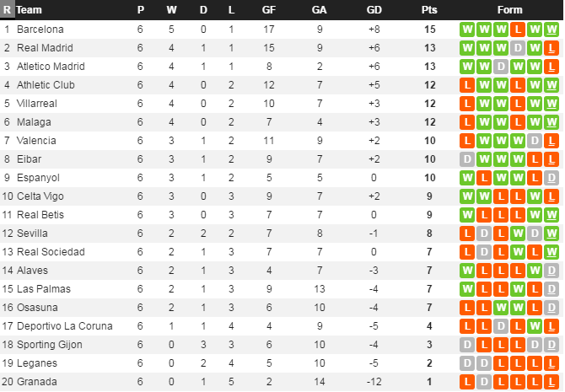Sort table by Pts column header
The height and width of the screenshot is (392, 565).
[x=429, y=10]
